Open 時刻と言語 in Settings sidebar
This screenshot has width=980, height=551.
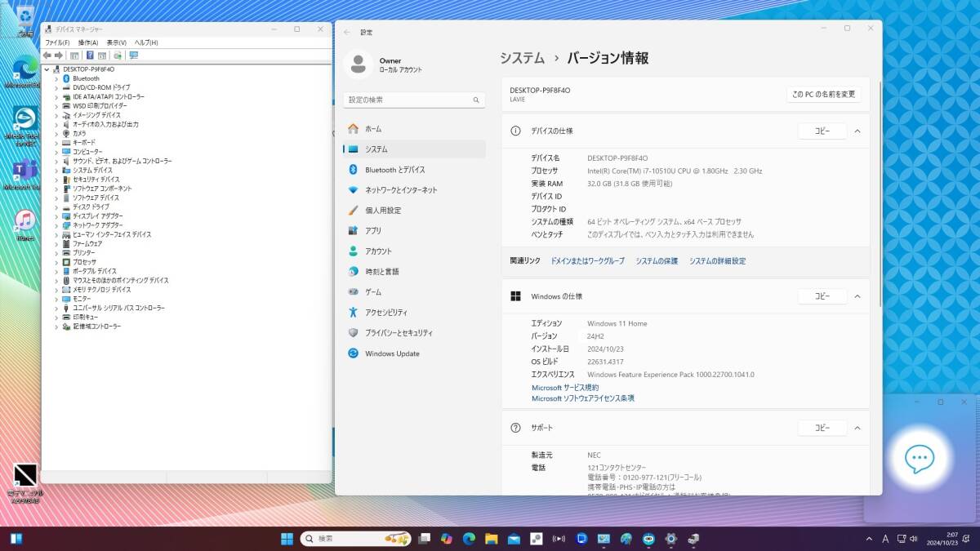tap(414, 272)
